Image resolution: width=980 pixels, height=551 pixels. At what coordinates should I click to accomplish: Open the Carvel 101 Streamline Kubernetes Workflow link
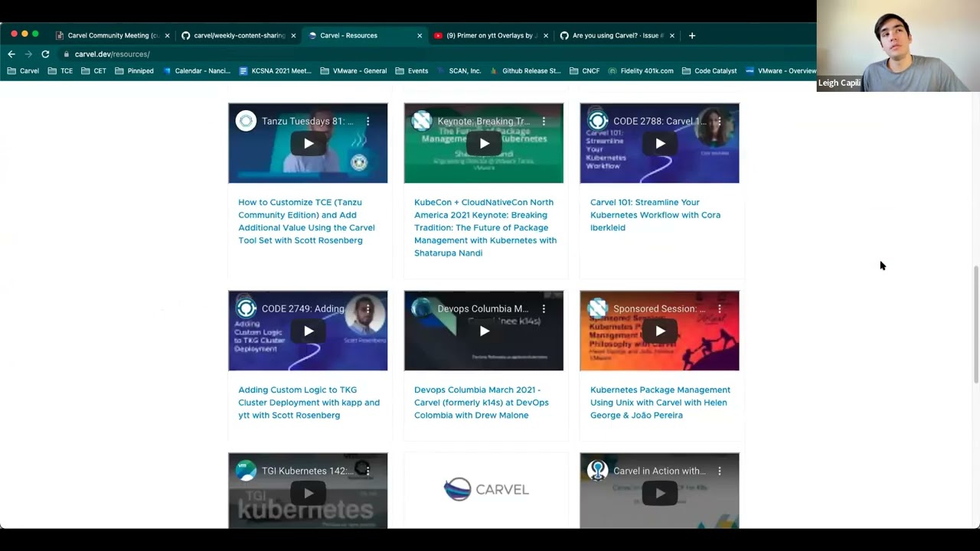[655, 215]
